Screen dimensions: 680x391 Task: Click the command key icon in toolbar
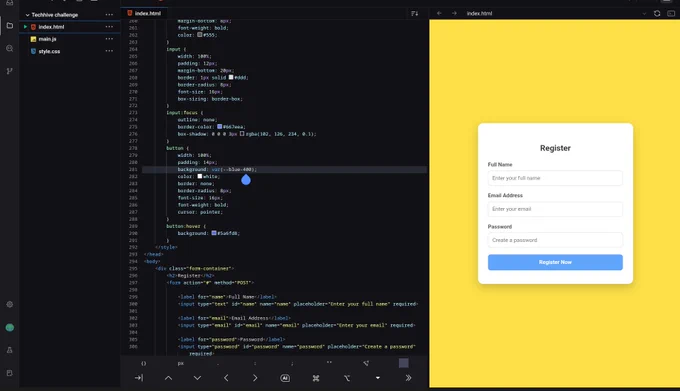[316, 378]
